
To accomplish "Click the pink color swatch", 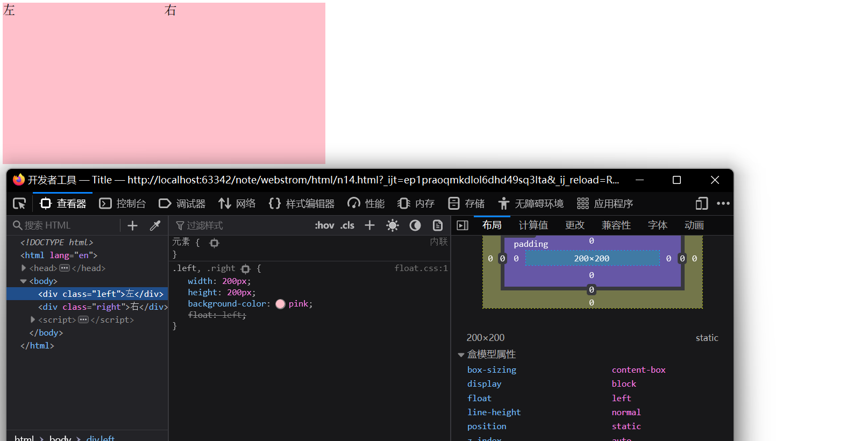I will click(280, 304).
